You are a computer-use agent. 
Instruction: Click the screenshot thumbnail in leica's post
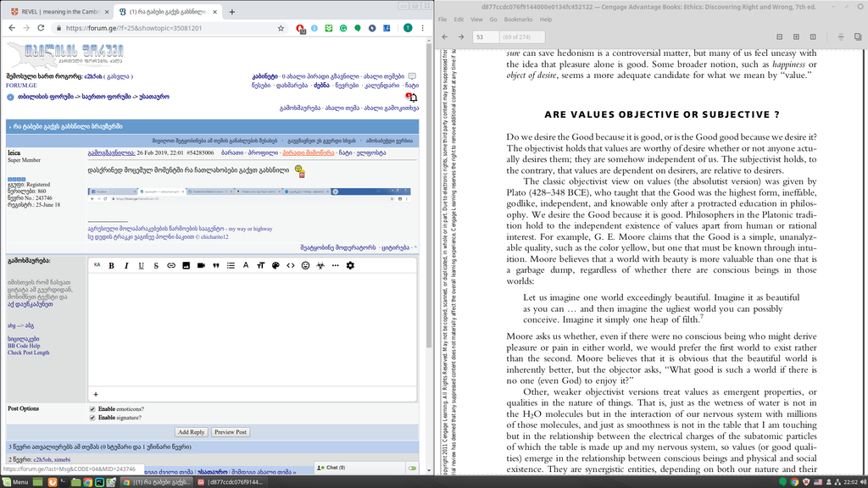[x=249, y=195]
